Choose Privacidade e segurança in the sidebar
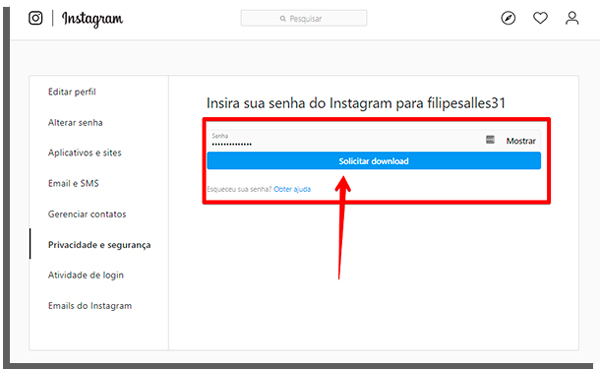The image size is (600, 369). click(99, 245)
